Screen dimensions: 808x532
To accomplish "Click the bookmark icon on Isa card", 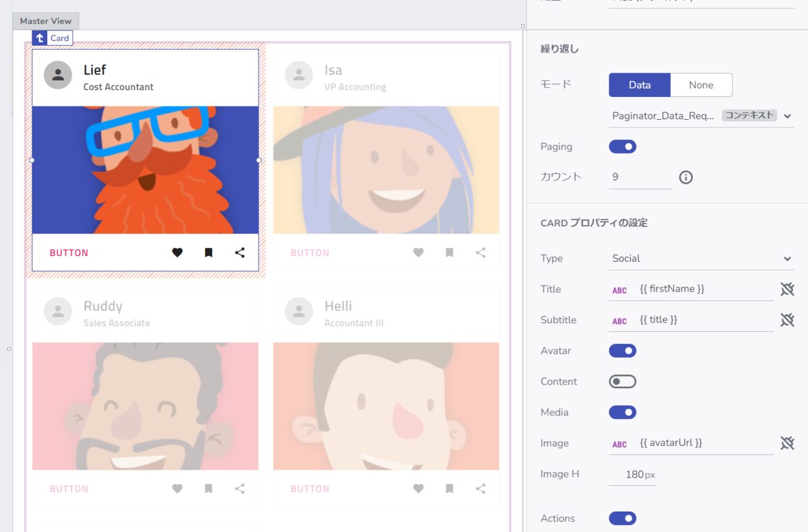I will (450, 253).
